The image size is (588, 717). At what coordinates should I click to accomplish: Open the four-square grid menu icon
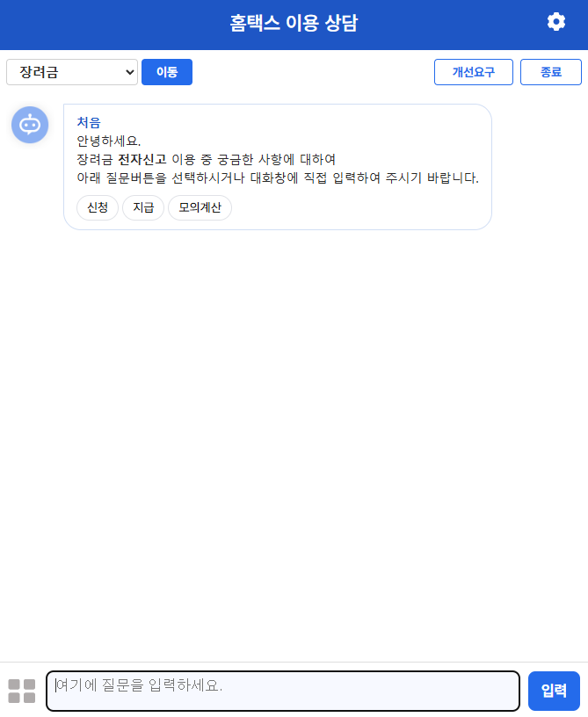pos(21,691)
